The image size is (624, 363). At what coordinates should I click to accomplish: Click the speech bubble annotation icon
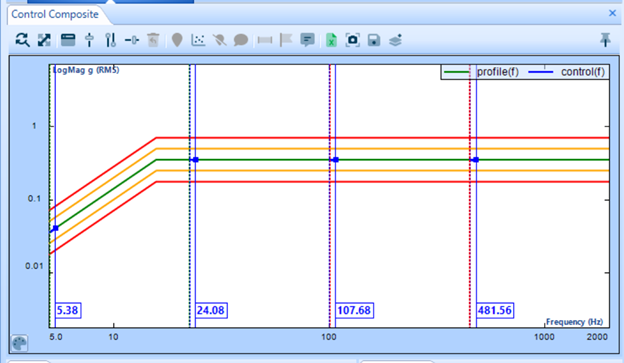tap(241, 40)
